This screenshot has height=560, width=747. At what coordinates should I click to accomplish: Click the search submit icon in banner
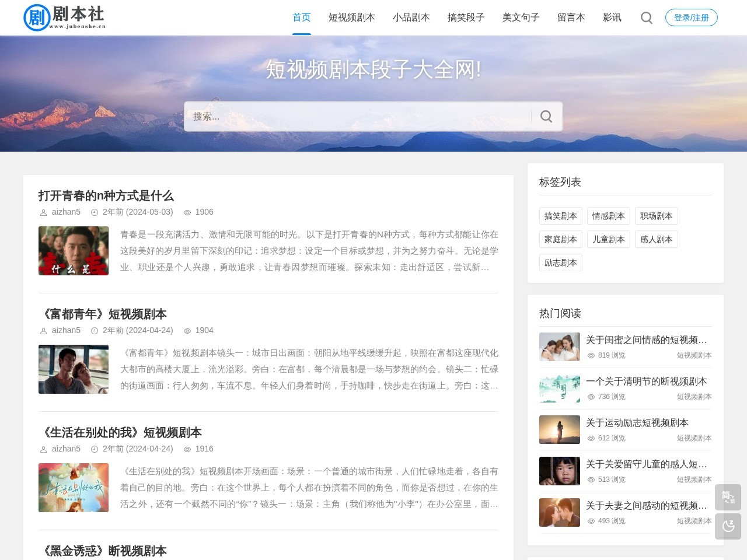(546, 117)
